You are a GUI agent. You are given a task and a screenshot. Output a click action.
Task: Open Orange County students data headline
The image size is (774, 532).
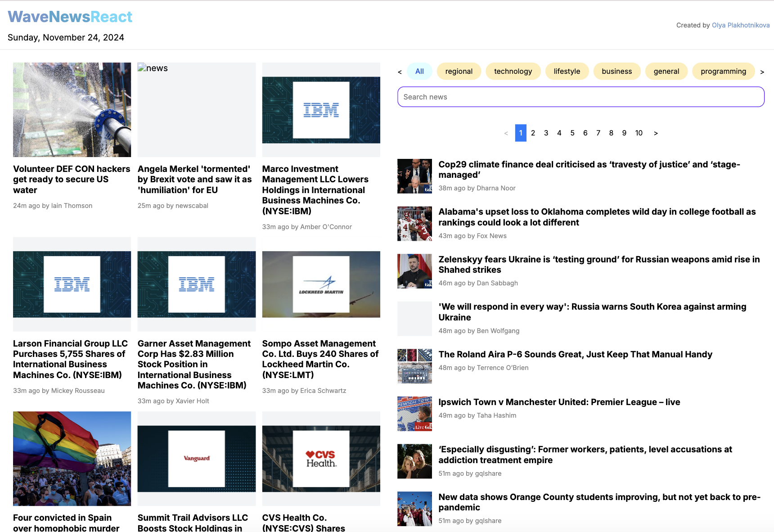[x=599, y=502]
